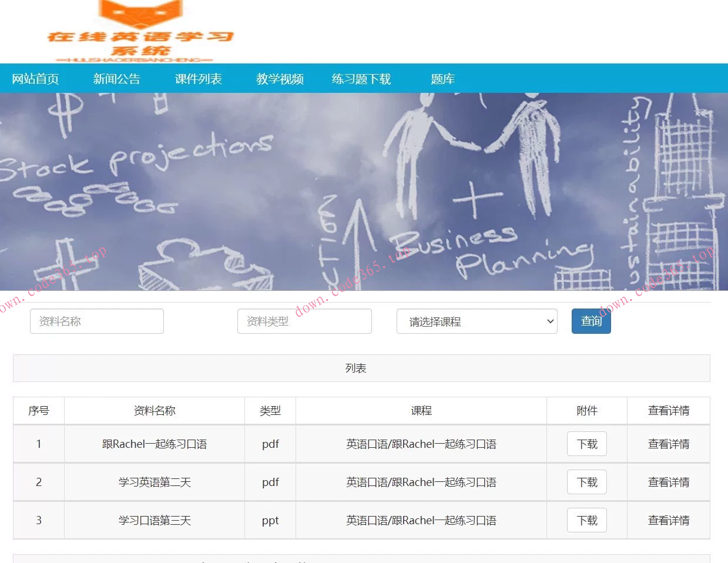
Task: Select the 新闻公告 navigation item
Action: [116, 78]
